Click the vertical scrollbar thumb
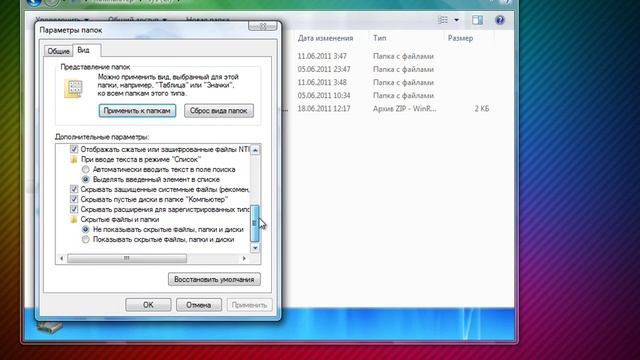Viewport: 640px width, 360px height. pyautogui.click(x=255, y=223)
